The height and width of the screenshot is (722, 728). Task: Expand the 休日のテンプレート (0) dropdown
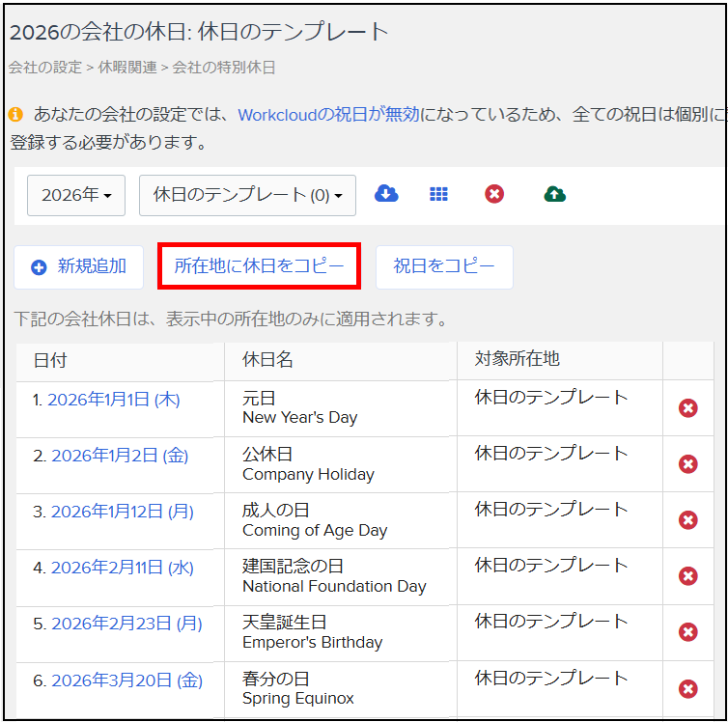click(247, 195)
